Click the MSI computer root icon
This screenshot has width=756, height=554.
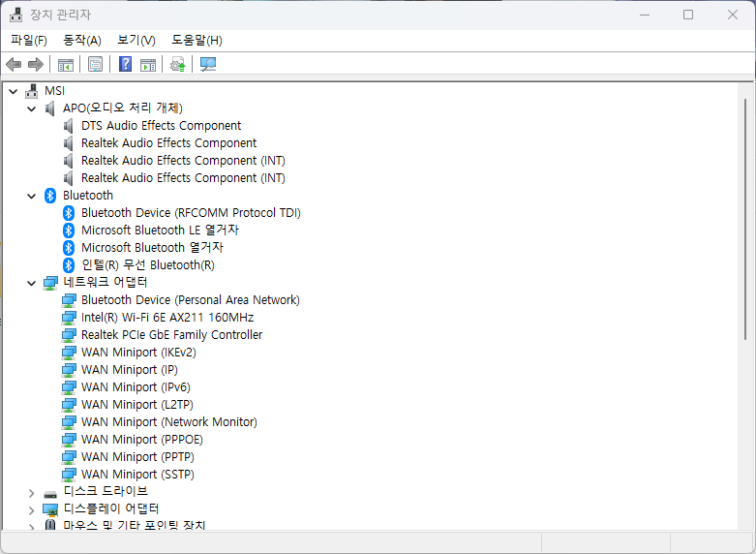click(32, 91)
